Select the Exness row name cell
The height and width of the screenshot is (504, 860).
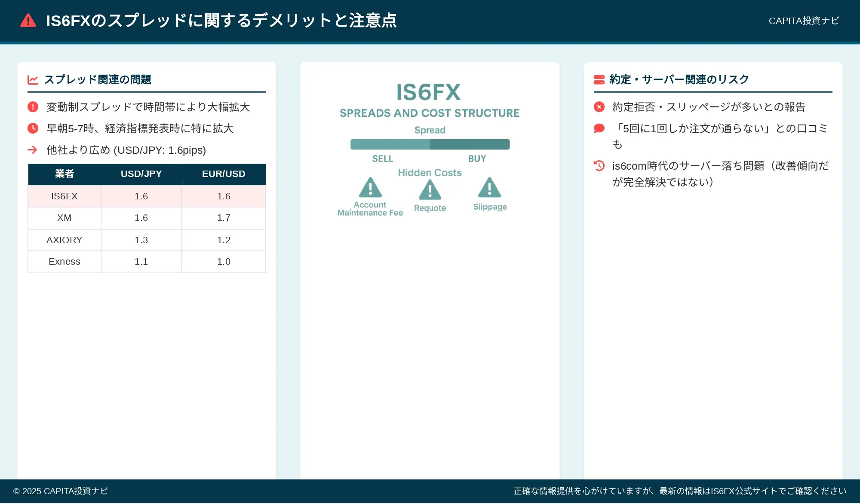(x=64, y=262)
